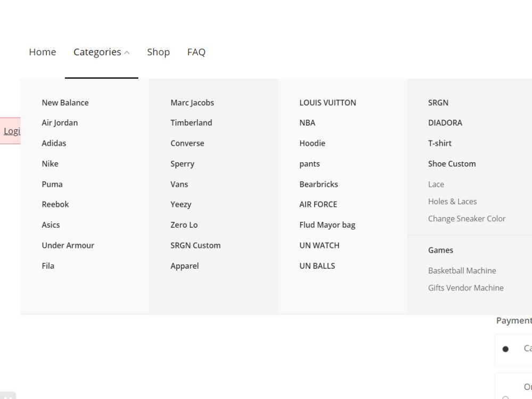Select Nike from categories

click(50, 163)
